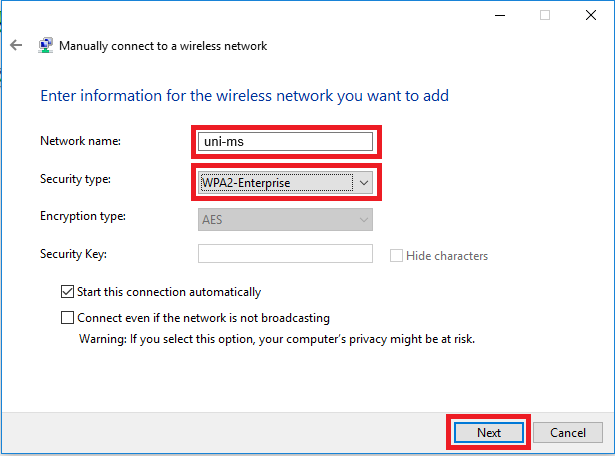
Task: Enable Connect even if network not broadcasting
Action: point(68,318)
